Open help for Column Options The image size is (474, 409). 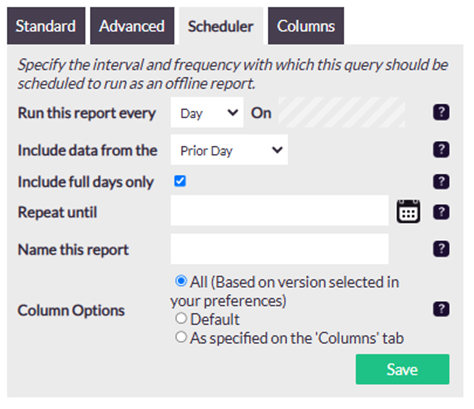[441, 309]
